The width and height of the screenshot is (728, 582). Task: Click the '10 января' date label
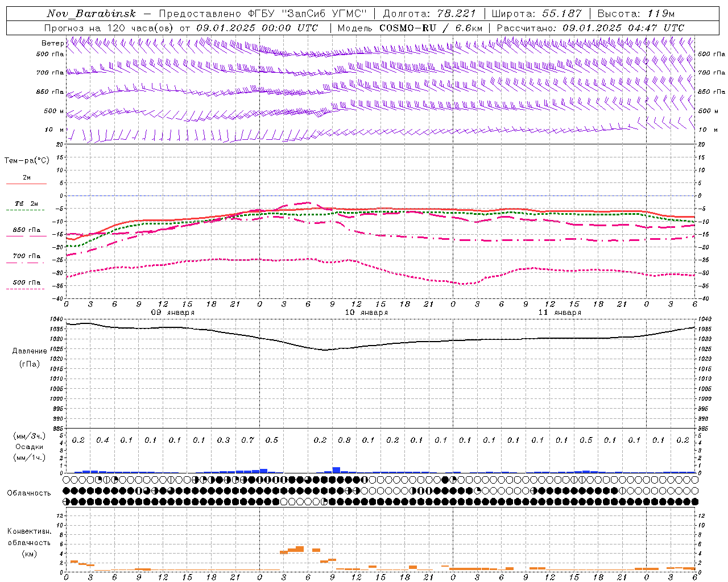pos(366,313)
